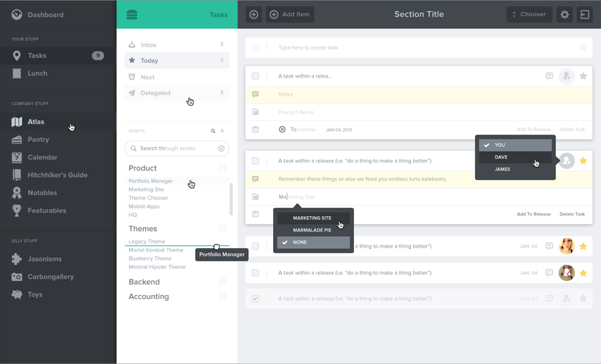
Task: Click the assets list scrollbar
Action: tap(232, 199)
